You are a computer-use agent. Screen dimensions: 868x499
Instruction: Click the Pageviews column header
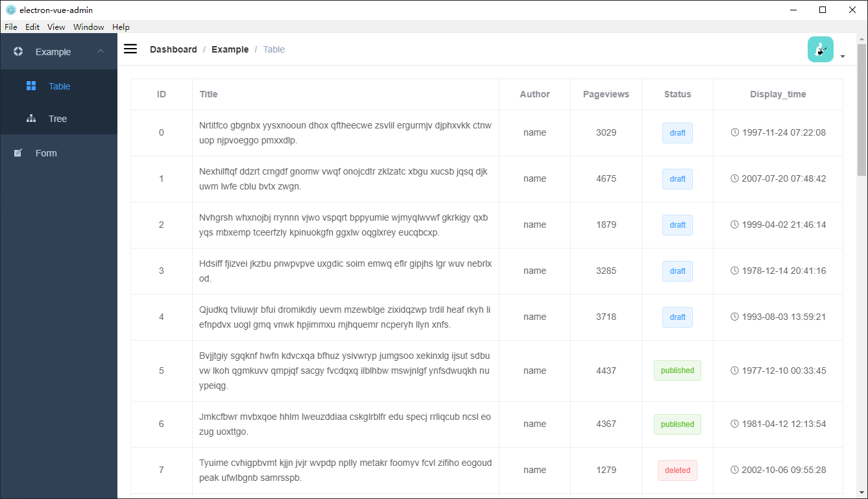tap(606, 94)
